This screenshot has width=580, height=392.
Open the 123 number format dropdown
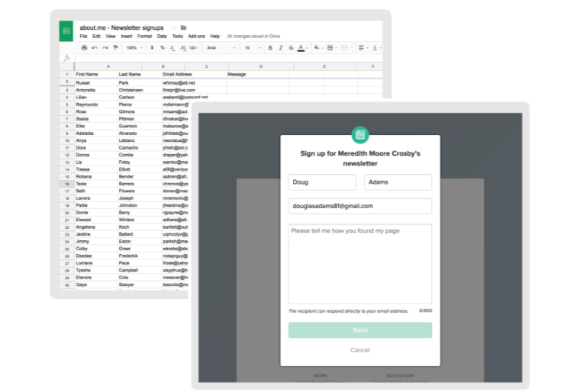pos(194,48)
